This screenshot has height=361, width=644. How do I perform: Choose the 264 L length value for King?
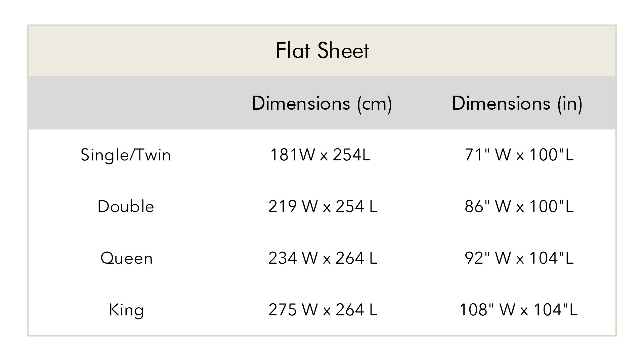tap(356, 310)
